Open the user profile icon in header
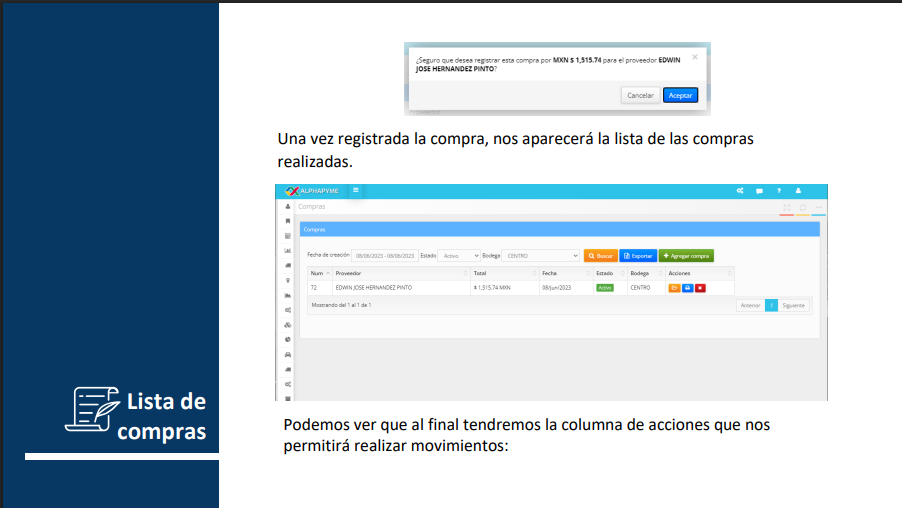This screenshot has height=508, width=902. (798, 191)
